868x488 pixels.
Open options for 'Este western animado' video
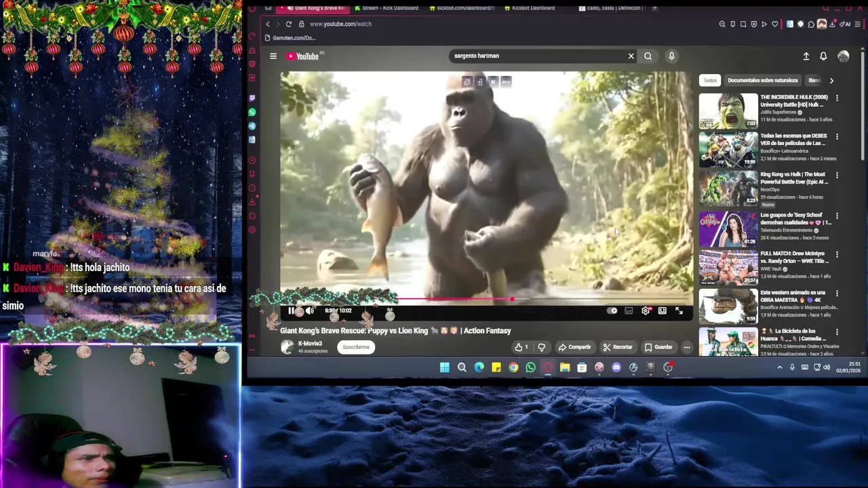tap(837, 293)
